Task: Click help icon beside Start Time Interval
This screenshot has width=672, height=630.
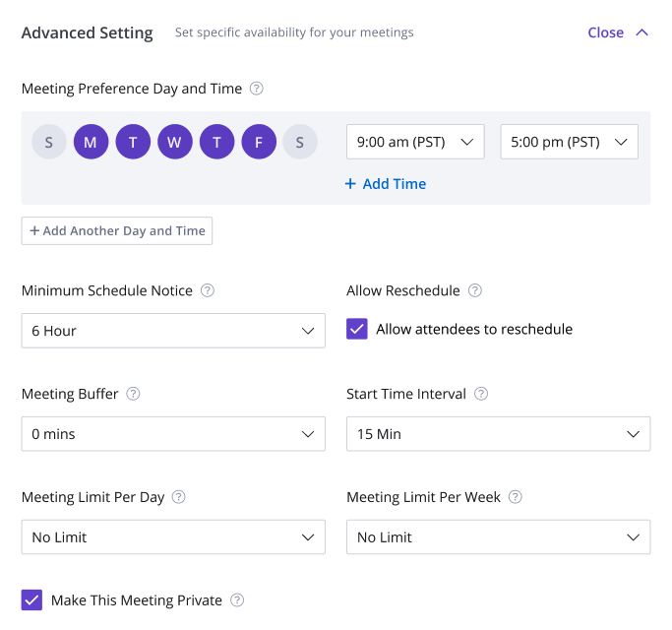Action: point(481,394)
